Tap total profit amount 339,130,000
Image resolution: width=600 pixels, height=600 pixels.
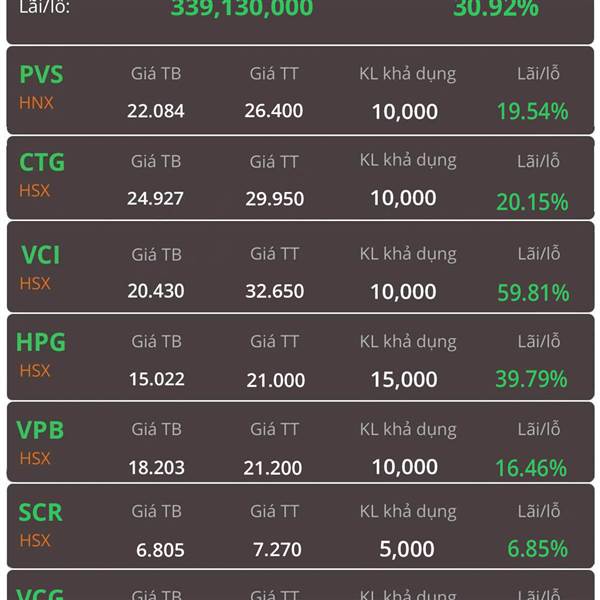click(242, 8)
